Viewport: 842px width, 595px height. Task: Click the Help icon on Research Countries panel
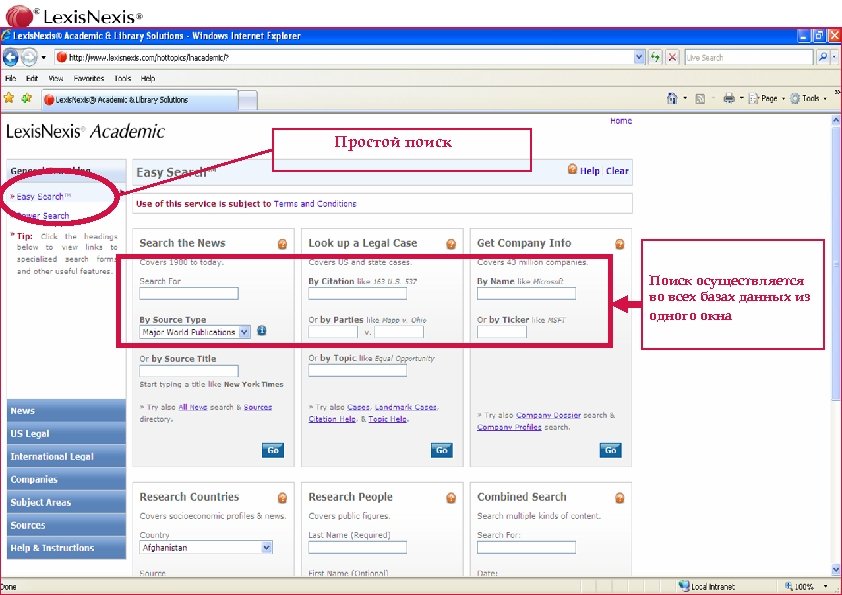pos(282,496)
